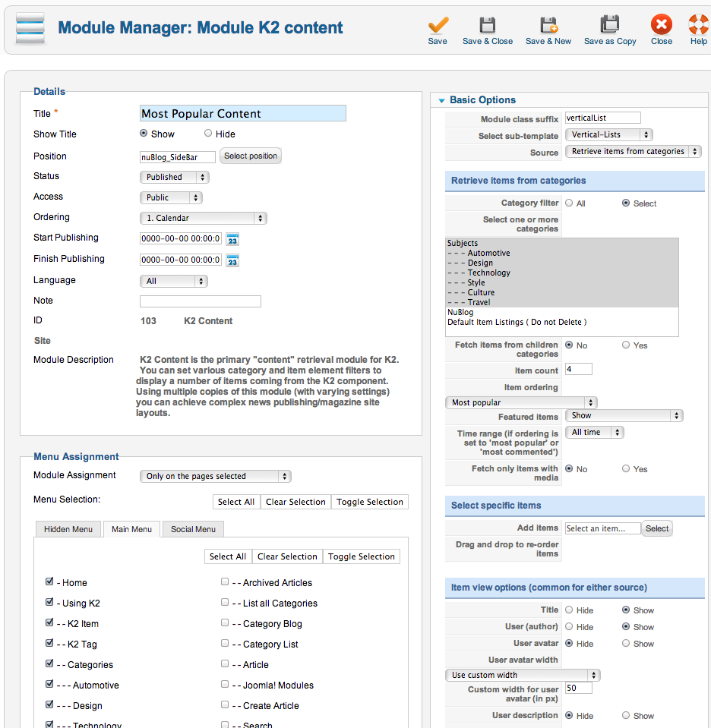Collapse the Basic Options panel
711x728 pixels.
[x=441, y=100]
